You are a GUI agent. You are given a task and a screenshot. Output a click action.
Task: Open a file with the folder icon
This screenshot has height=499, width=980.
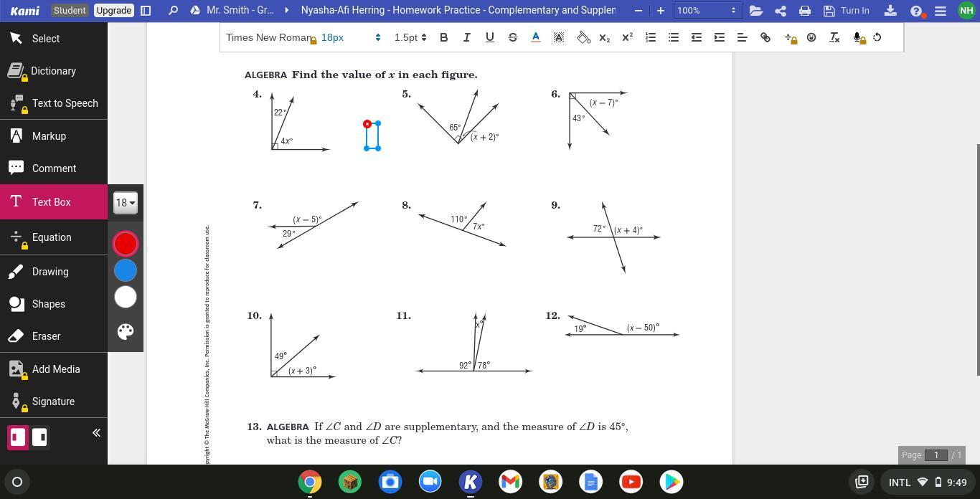click(x=755, y=11)
